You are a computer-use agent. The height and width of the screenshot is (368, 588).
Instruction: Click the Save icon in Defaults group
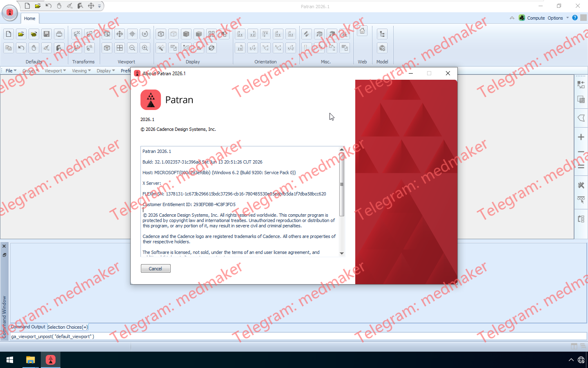[47, 34]
